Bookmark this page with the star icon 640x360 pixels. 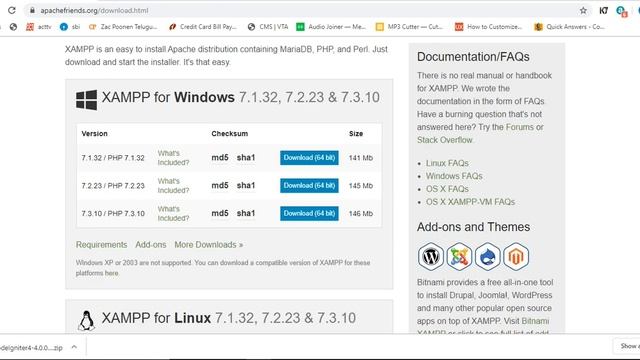(583, 11)
